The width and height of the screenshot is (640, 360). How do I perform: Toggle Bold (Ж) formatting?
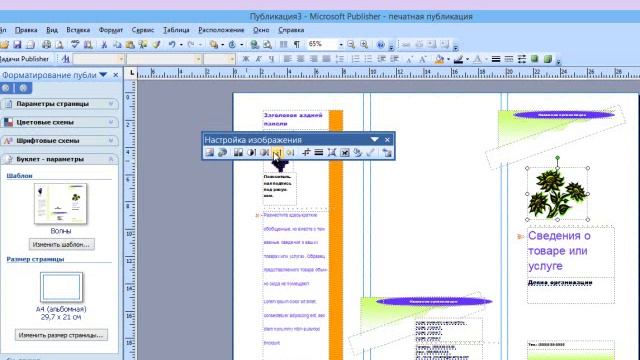(246, 59)
